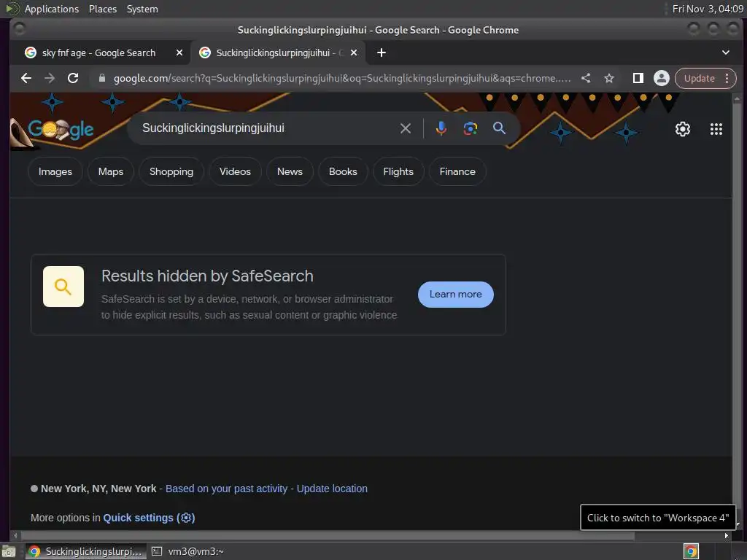Go back to the previous page
The height and width of the screenshot is (560, 747).
point(26,78)
